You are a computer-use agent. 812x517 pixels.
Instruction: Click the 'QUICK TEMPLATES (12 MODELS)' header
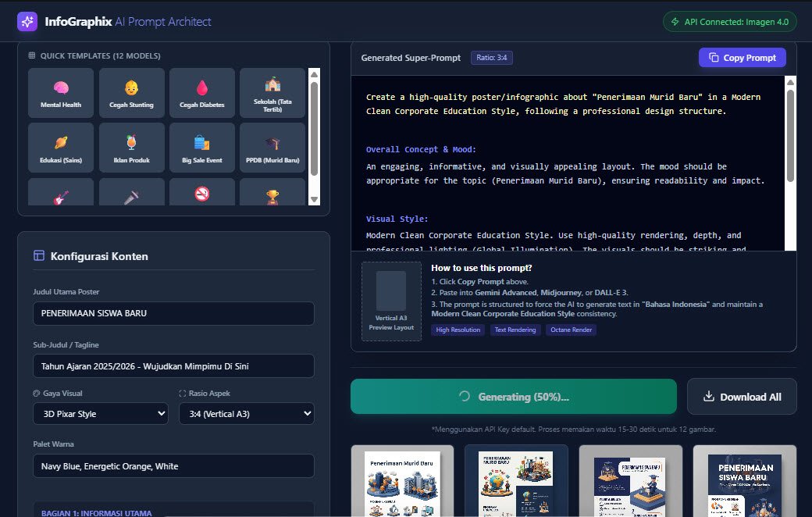[101, 55]
